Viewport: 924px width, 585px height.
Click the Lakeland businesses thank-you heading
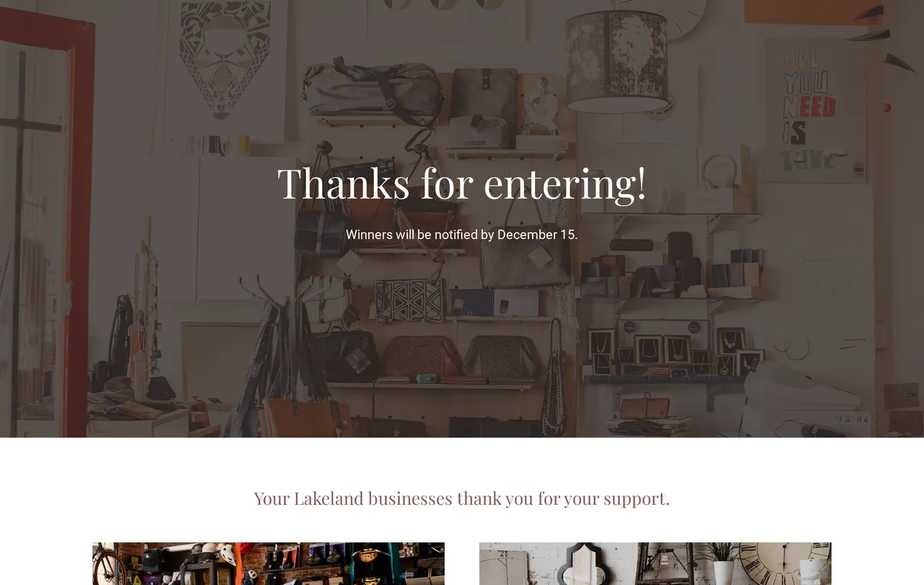pyautogui.click(x=462, y=498)
